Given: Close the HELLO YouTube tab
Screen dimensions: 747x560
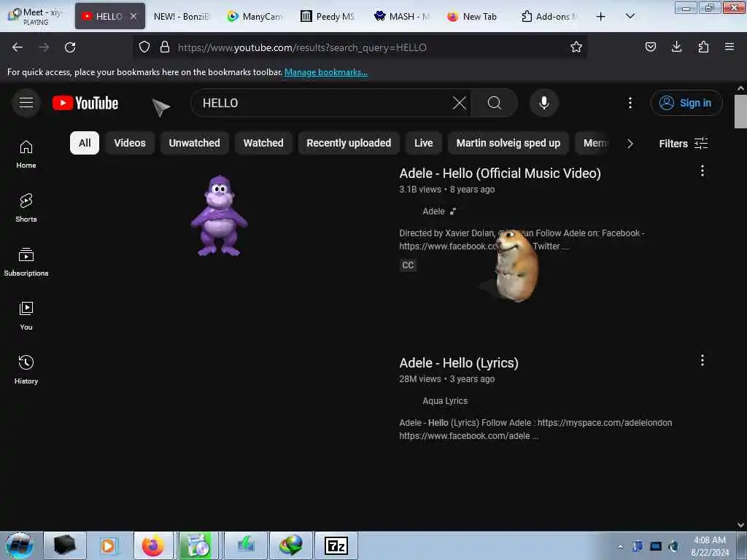Looking at the screenshot, I should click(x=134, y=16).
